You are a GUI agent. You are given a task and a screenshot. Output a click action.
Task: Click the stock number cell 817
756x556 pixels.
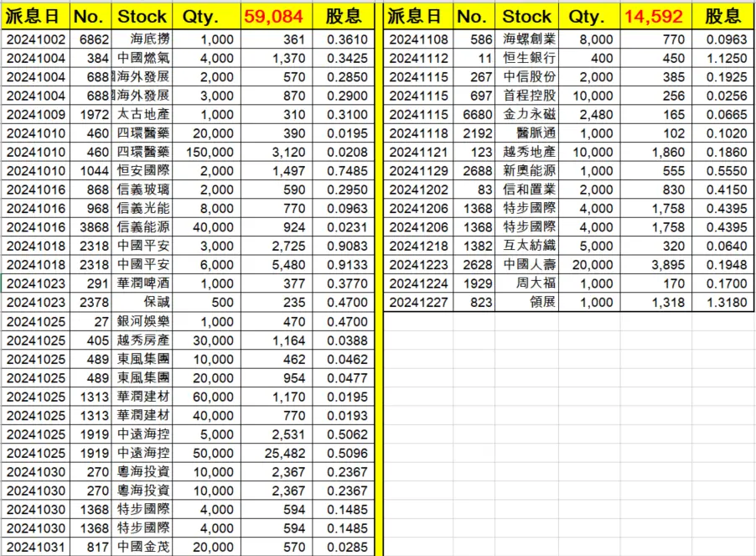coord(91,548)
